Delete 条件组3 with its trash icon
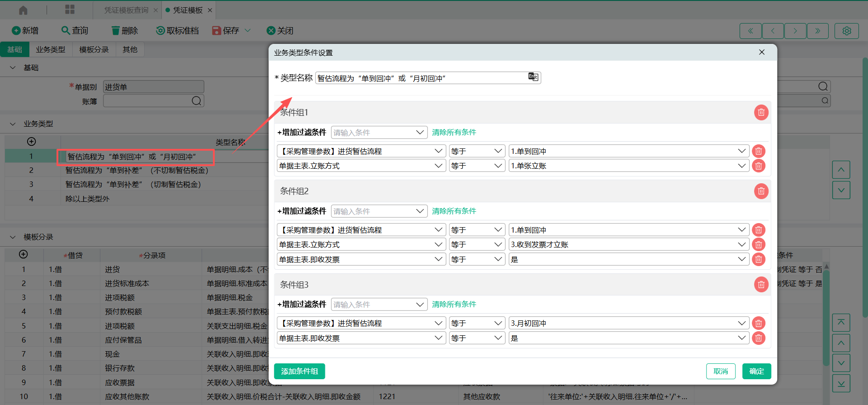 coord(761,284)
